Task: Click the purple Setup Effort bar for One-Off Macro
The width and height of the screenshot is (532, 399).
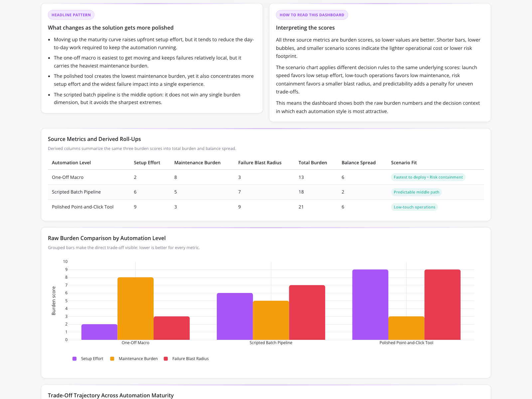Action: point(99,332)
